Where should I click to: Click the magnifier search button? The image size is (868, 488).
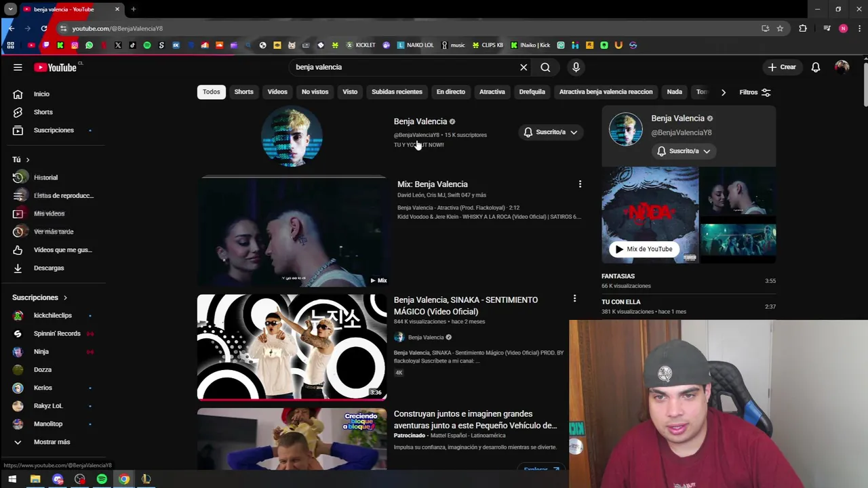545,67
